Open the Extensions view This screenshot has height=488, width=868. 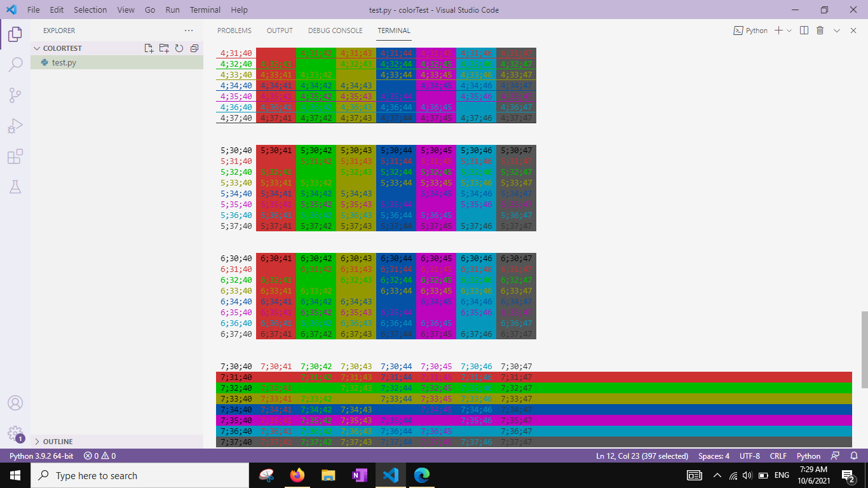click(x=15, y=156)
